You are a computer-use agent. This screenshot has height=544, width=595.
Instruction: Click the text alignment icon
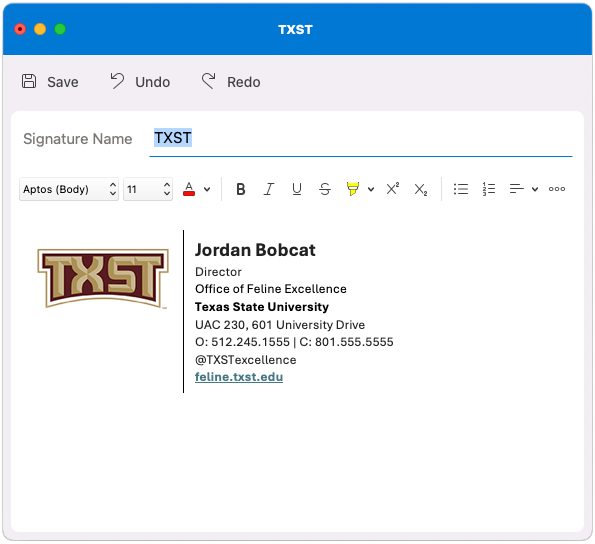[x=516, y=189]
